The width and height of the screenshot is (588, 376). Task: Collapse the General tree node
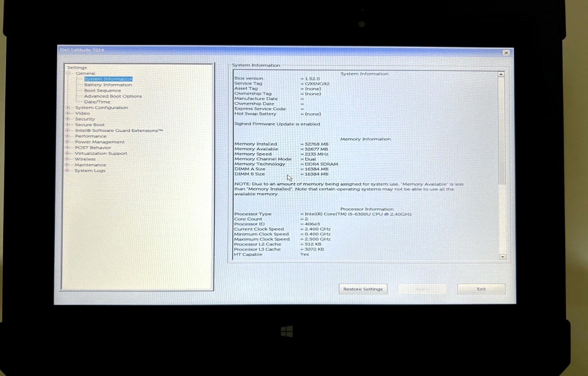tap(68, 73)
